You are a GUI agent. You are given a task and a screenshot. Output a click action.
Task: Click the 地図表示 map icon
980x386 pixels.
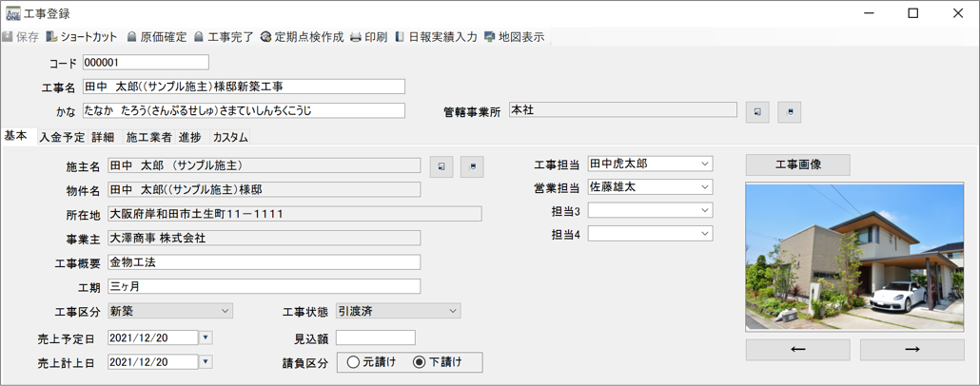[x=489, y=37]
